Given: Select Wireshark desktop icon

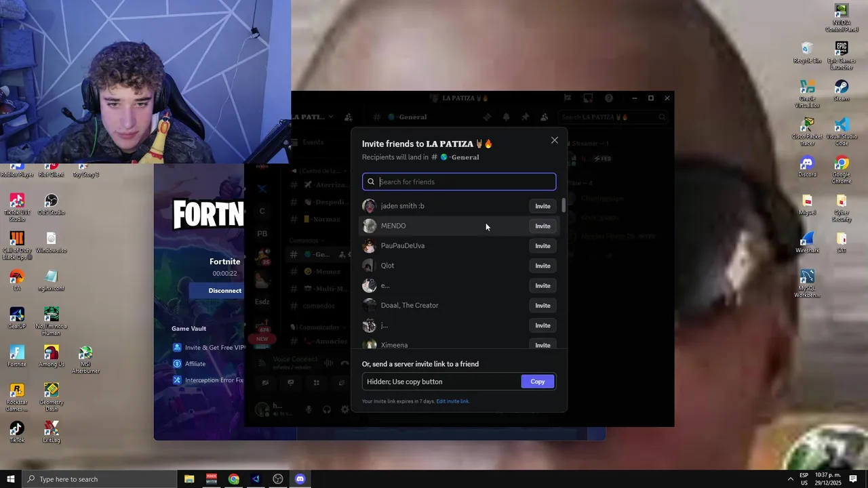Looking at the screenshot, I should [807, 243].
